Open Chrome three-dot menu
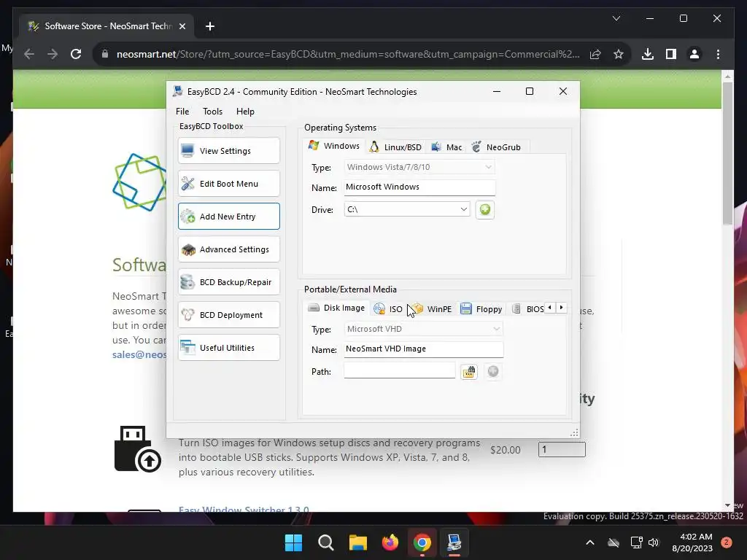 click(718, 54)
